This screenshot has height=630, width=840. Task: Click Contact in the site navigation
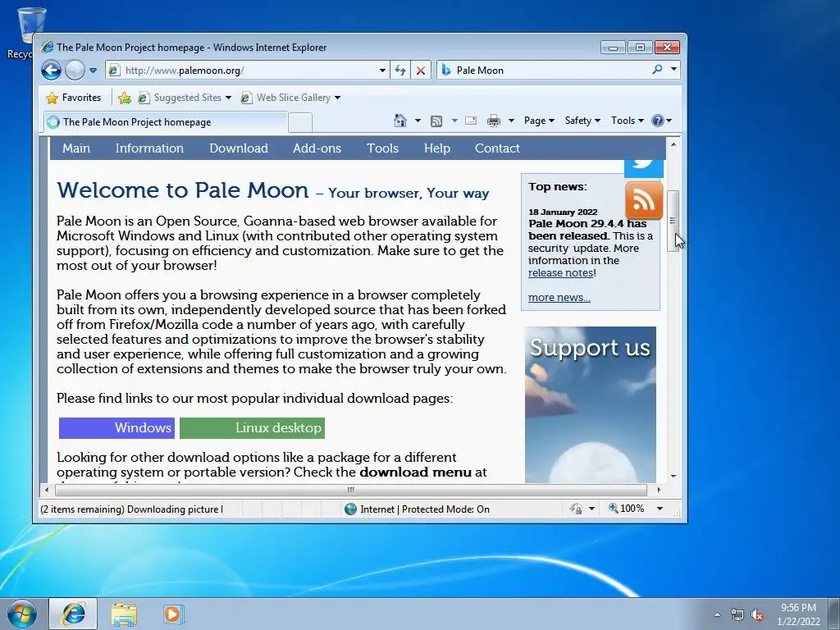click(x=497, y=148)
